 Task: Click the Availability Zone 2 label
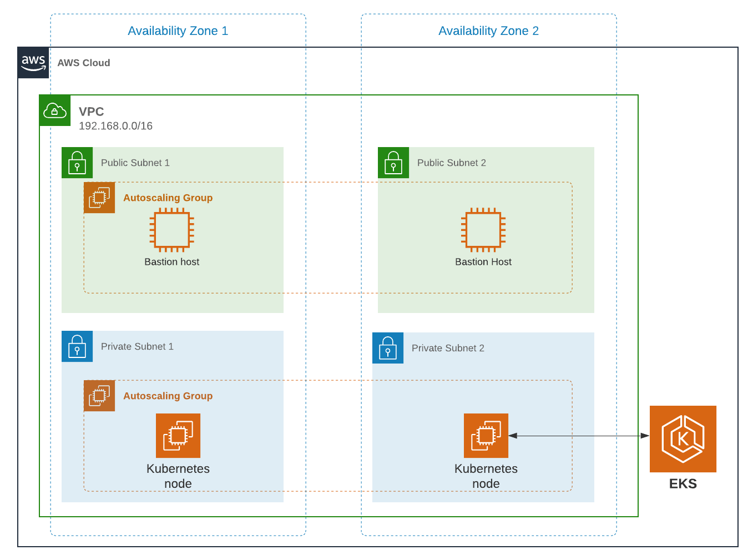pyautogui.click(x=489, y=31)
